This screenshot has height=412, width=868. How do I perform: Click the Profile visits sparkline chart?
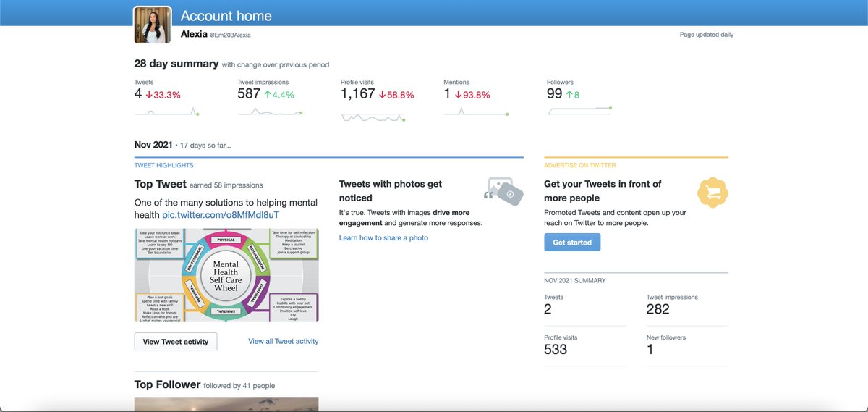[373, 116]
